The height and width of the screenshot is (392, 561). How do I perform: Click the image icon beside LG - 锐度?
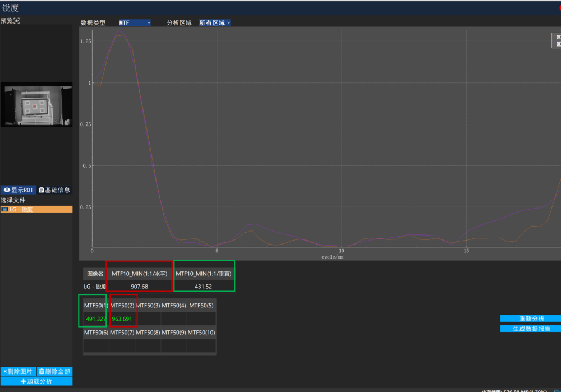tap(4, 210)
